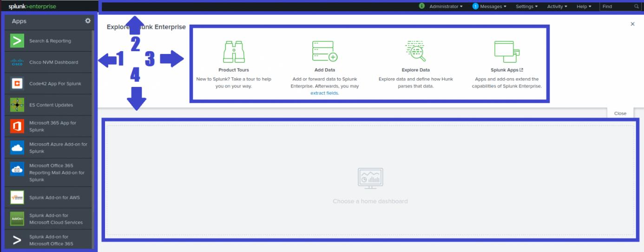This screenshot has width=644, height=252.
Task: Open the Splunk Apps external link
Action: [x=507, y=70]
